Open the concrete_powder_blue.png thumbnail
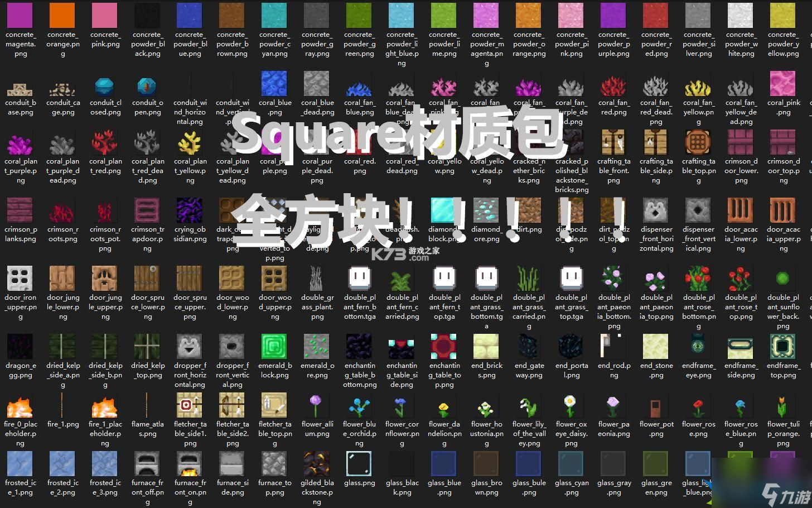Image resolution: width=812 pixels, height=508 pixels. (190, 15)
